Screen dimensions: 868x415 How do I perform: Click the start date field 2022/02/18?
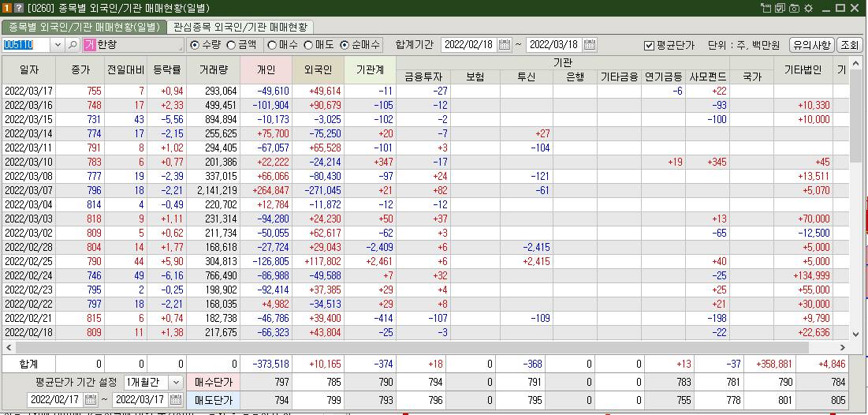pyautogui.click(x=469, y=45)
